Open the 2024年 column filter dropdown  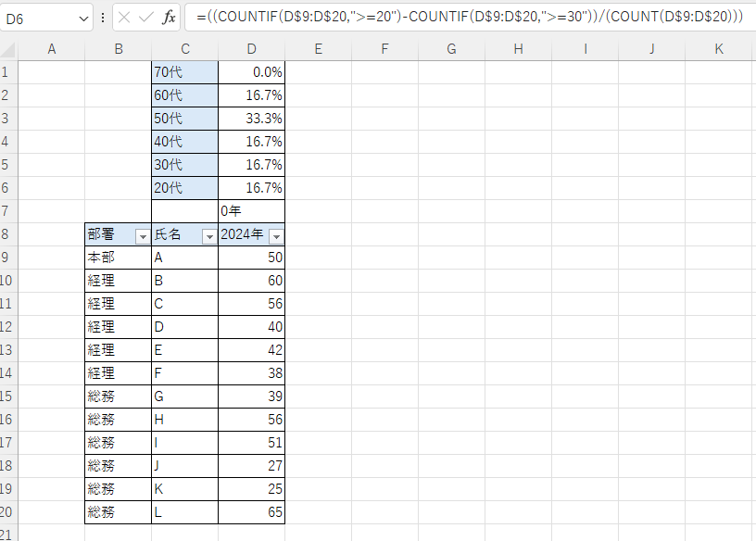275,236
